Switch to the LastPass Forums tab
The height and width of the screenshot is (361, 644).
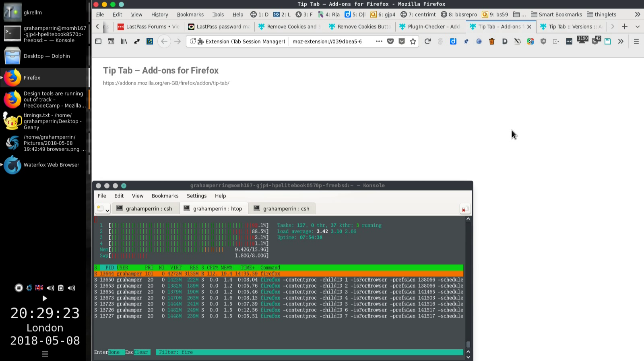click(149, 27)
